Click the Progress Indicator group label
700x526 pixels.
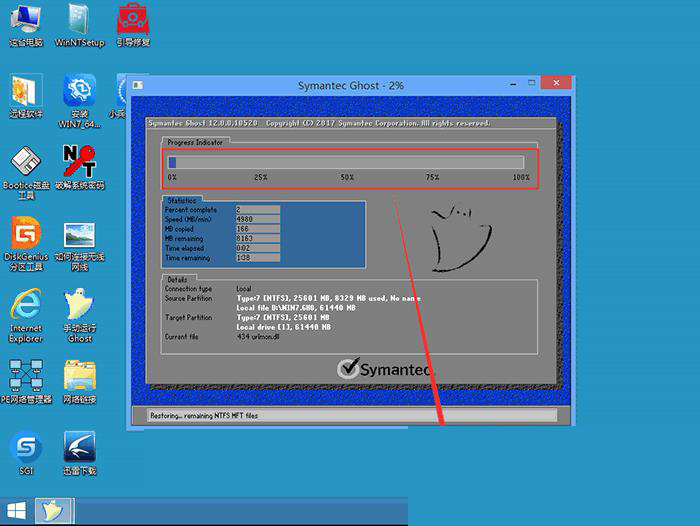[195, 142]
